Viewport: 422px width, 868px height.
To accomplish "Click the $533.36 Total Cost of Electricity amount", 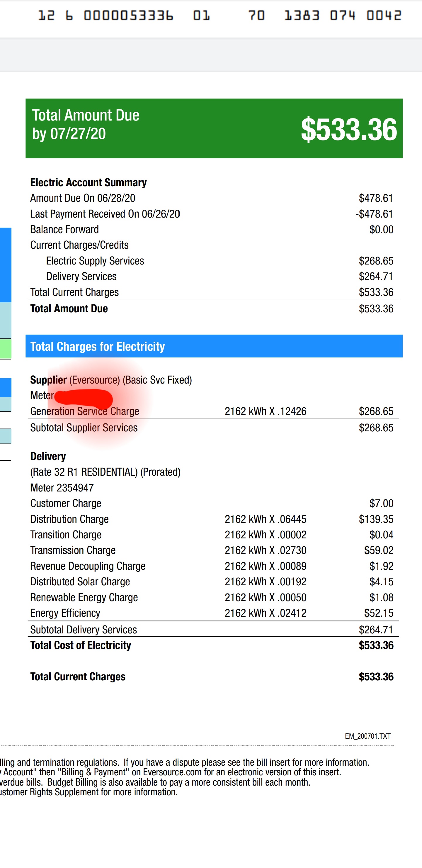I will (376, 645).
